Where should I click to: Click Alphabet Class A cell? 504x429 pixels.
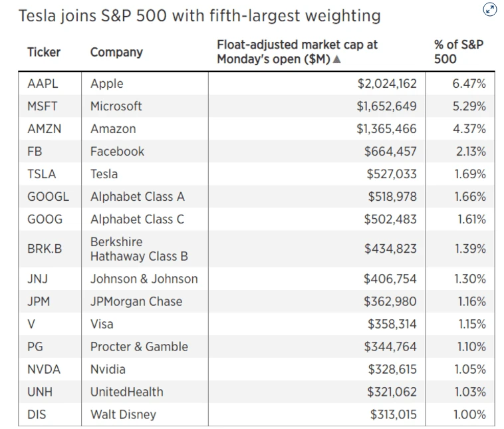[138, 197]
